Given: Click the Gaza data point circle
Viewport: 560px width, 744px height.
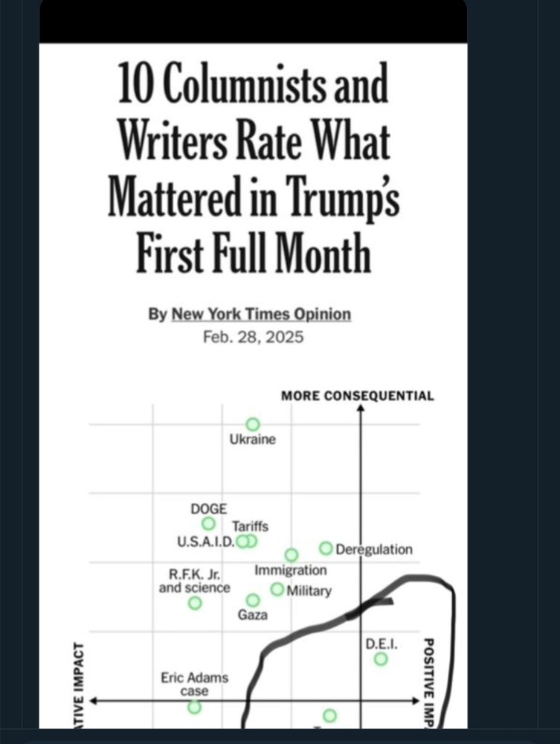Looking at the screenshot, I should [253, 600].
